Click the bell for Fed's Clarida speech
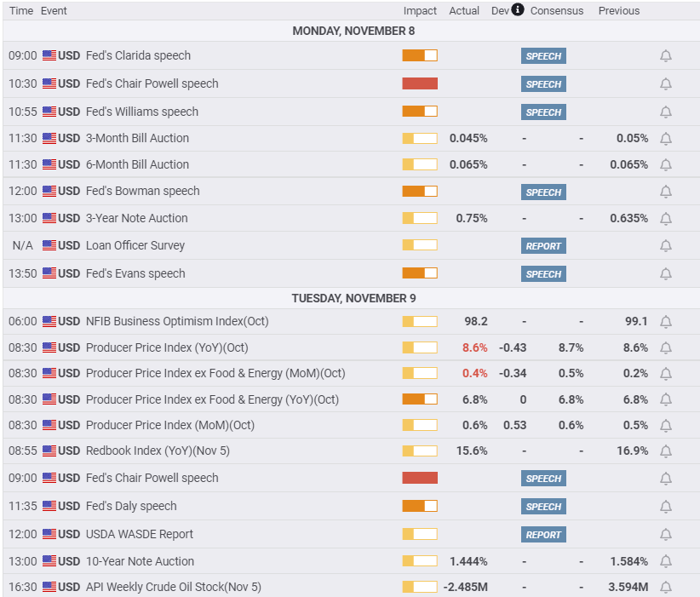The width and height of the screenshot is (700, 597). 666,56
